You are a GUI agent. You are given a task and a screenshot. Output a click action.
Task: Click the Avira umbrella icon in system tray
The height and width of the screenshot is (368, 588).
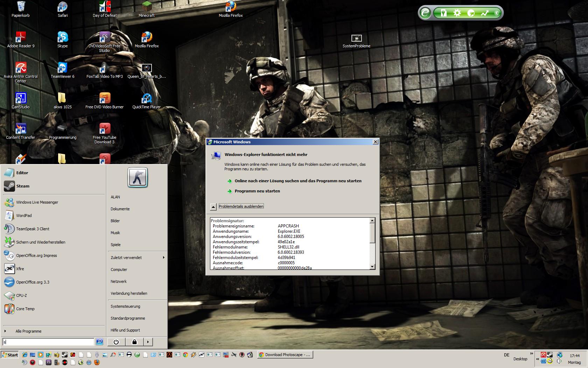coord(544,355)
